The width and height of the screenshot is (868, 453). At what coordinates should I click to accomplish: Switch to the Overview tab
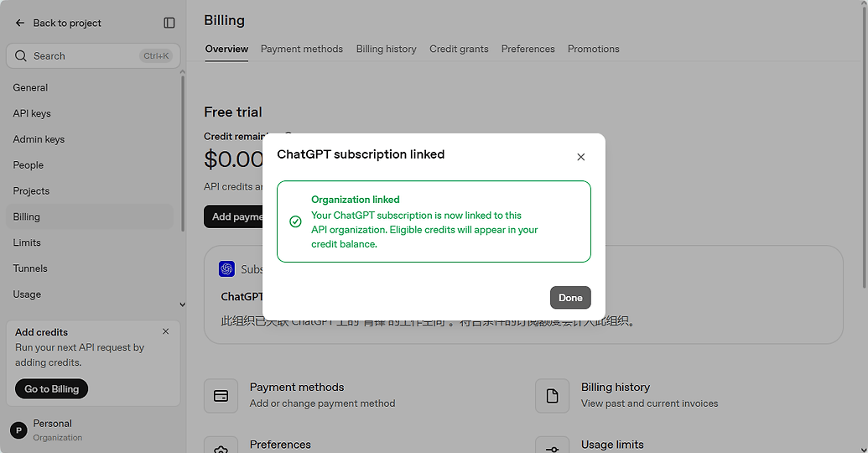click(x=226, y=49)
